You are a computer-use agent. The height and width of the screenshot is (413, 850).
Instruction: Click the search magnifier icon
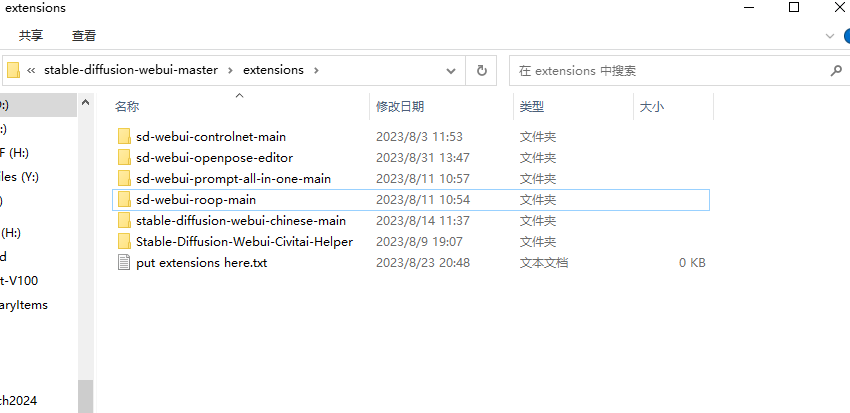tap(836, 70)
